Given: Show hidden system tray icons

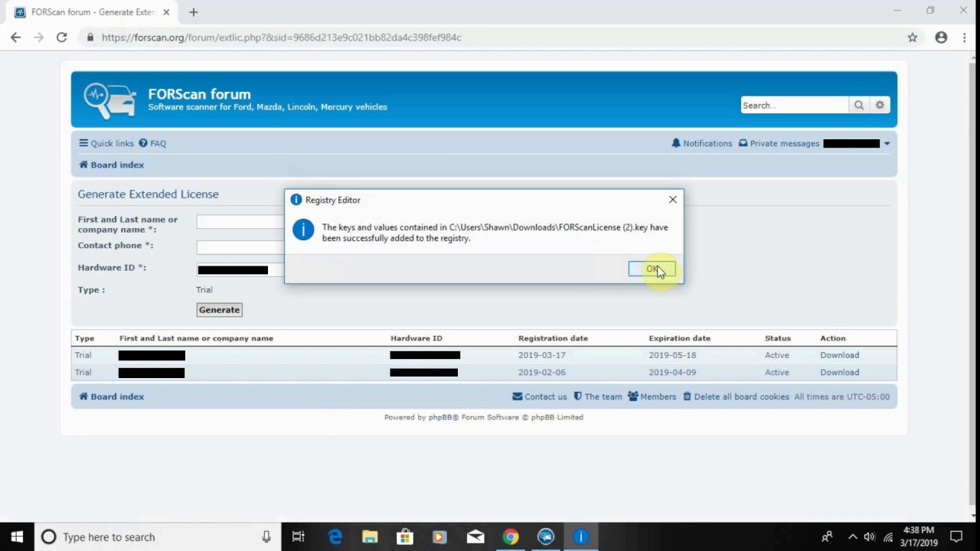Looking at the screenshot, I should click(x=852, y=537).
